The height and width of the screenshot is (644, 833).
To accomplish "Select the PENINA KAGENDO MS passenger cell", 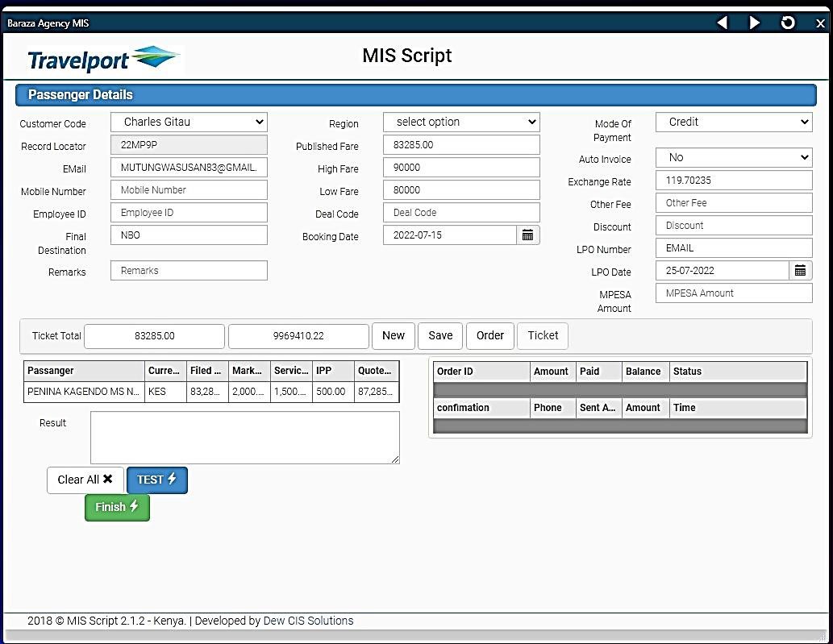I will (84, 392).
